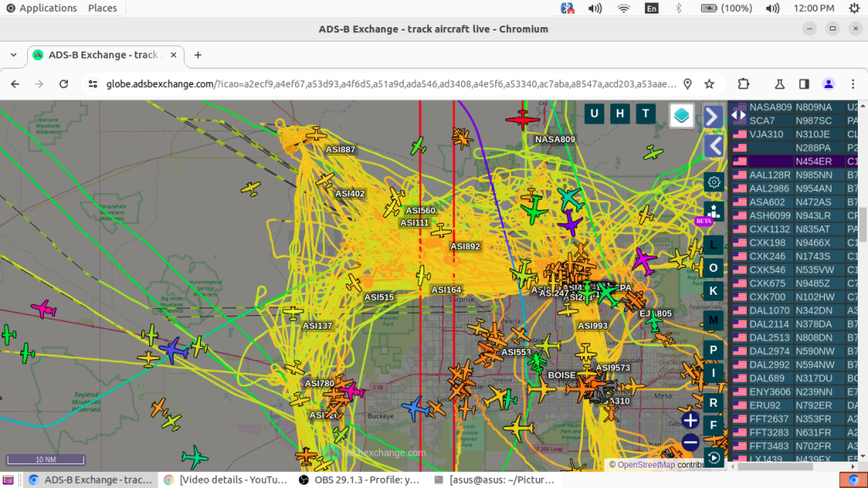Open the tab search dropdown chevron
This screenshot has width=868, height=488.
coord(14,55)
